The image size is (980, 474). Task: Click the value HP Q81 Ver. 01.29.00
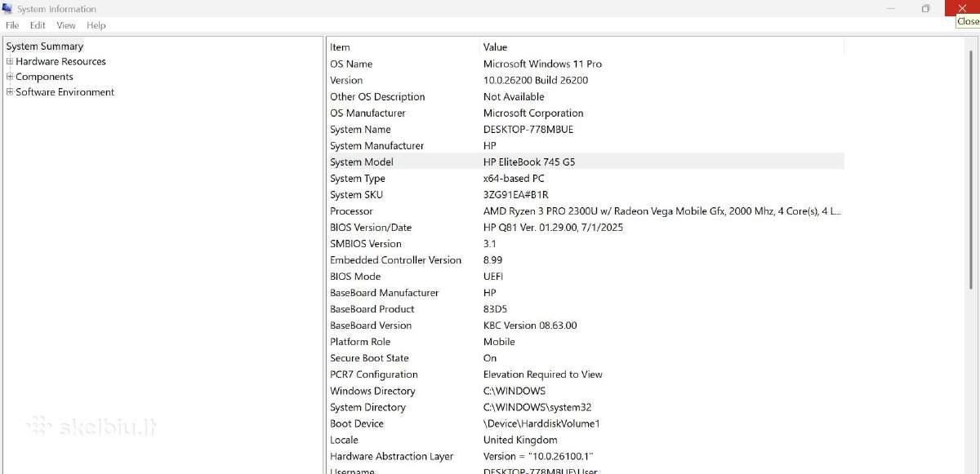[x=553, y=227]
